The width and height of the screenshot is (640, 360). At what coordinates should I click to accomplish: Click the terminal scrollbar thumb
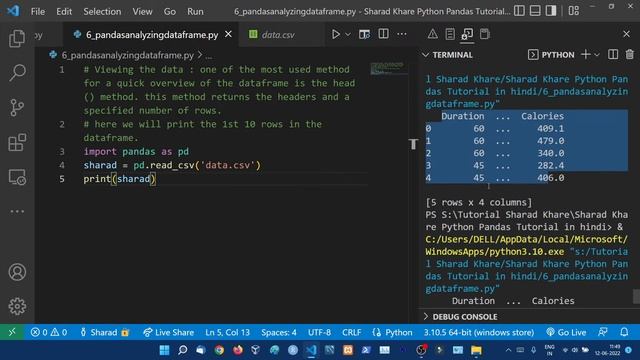(636, 296)
